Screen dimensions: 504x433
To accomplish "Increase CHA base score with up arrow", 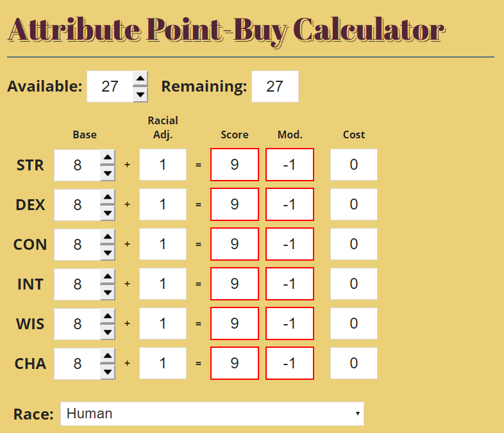I will pos(107,356).
